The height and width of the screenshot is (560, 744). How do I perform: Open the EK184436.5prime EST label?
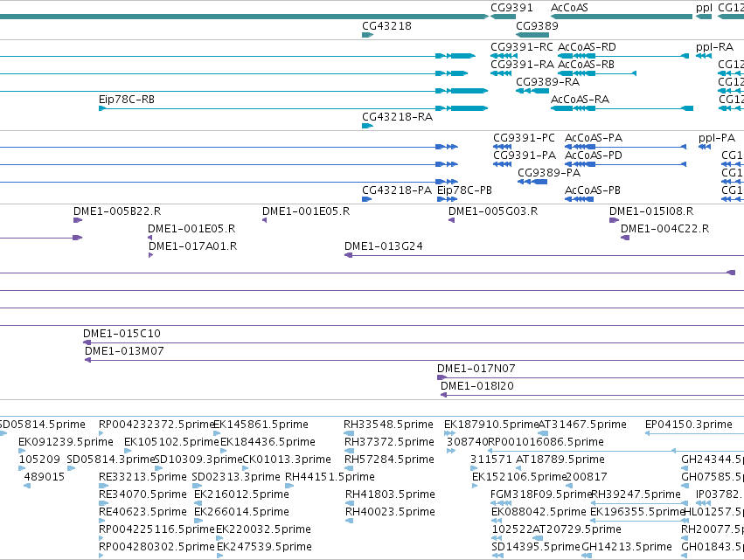coord(268,442)
